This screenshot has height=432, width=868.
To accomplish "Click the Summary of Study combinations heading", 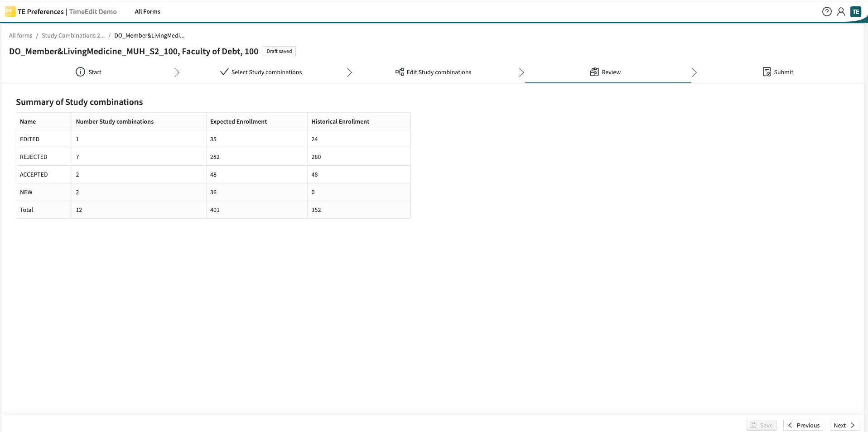I will point(79,102).
